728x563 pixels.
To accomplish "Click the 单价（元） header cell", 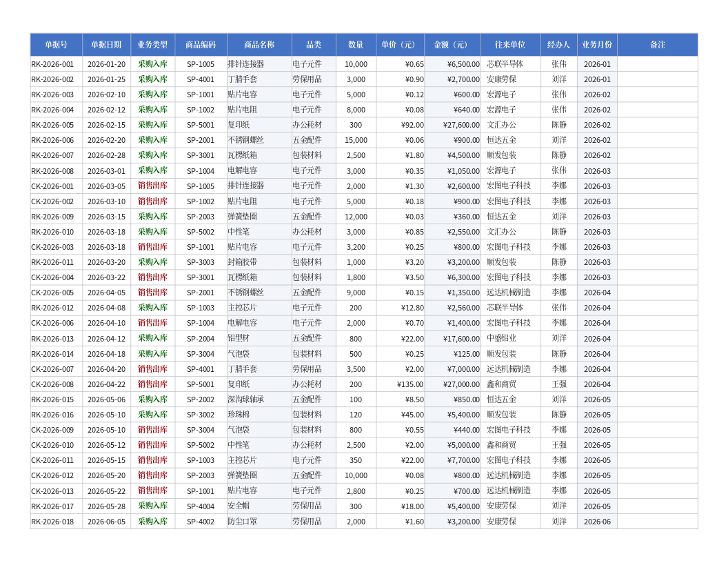I will (x=401, y=45).
